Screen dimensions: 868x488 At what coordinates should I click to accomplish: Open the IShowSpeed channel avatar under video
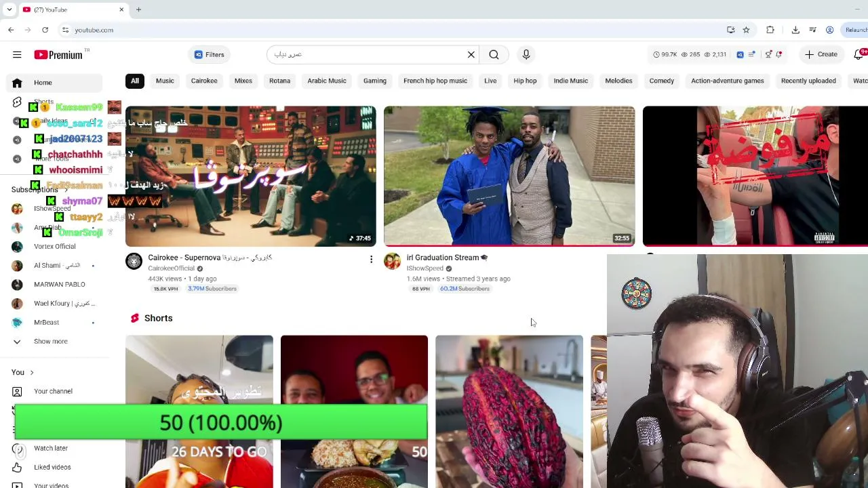393,262
